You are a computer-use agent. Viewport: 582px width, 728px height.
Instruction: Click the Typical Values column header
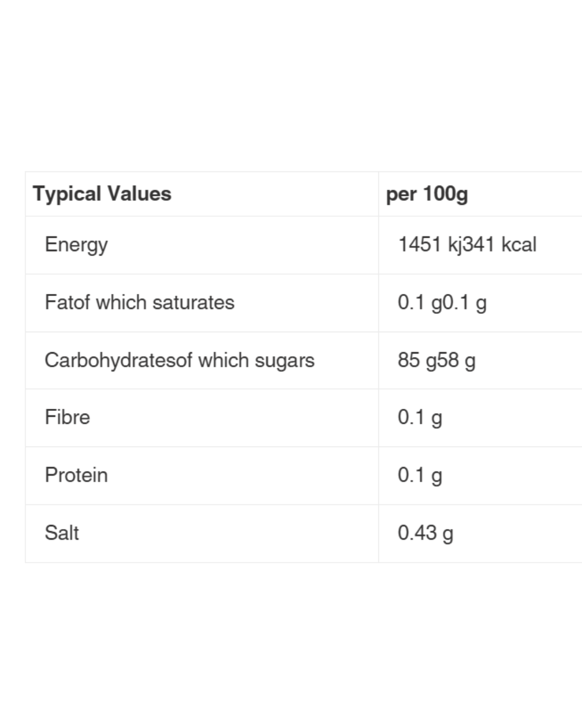[x=102, y=194]
